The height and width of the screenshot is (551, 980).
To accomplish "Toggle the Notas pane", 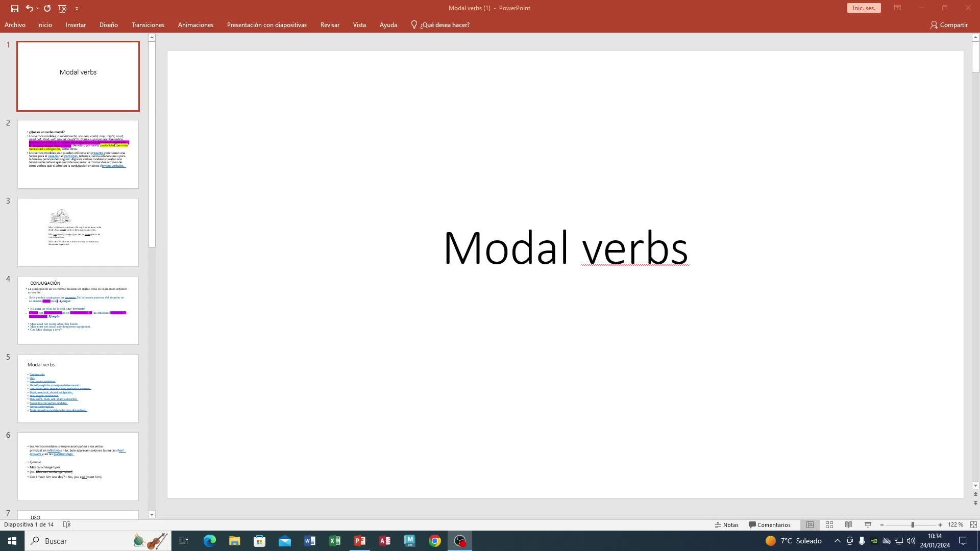I will pos(727,524).
